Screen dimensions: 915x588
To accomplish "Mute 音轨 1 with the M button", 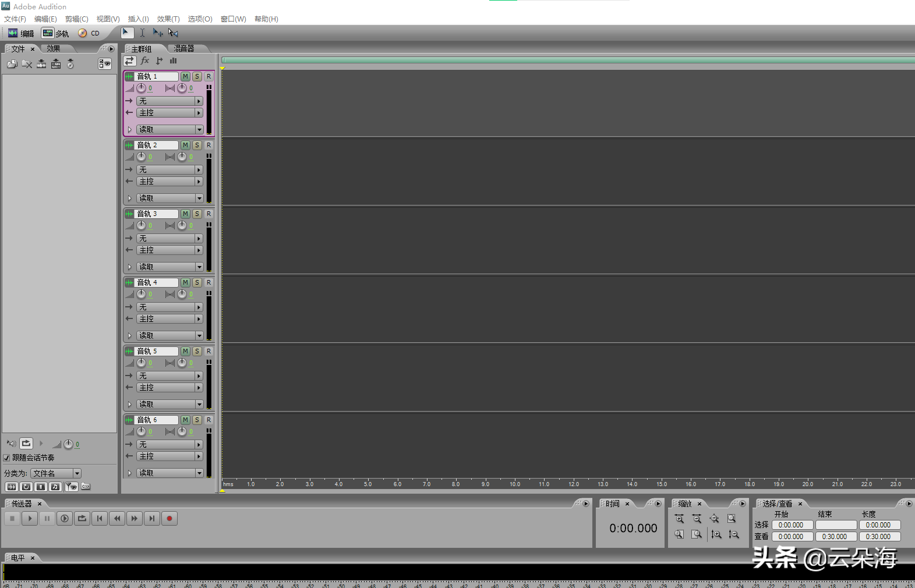I will (185, 76).
